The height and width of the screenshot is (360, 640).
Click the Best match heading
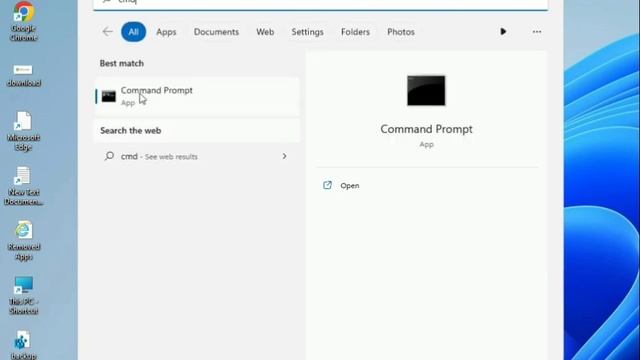[x=122, y=63]
